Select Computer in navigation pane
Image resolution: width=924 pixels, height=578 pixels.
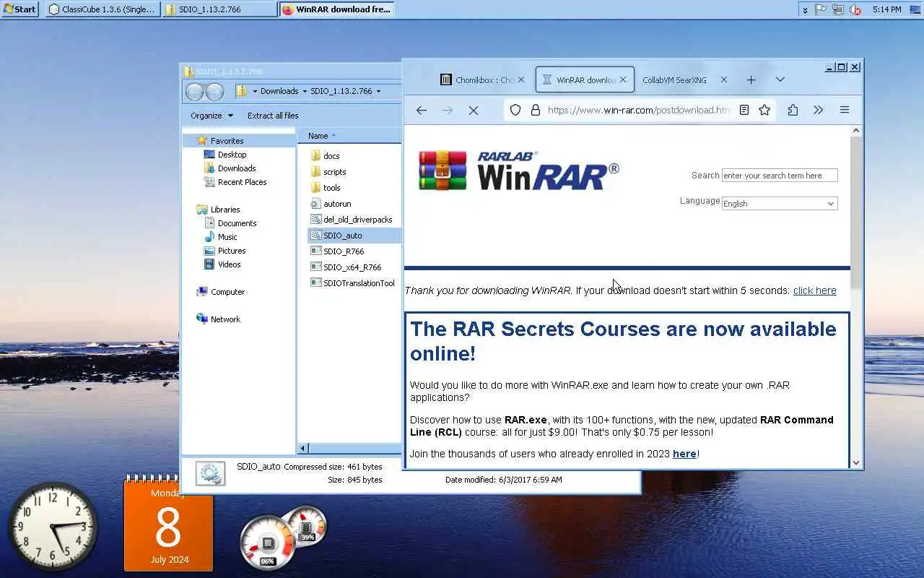click(227, 292)
